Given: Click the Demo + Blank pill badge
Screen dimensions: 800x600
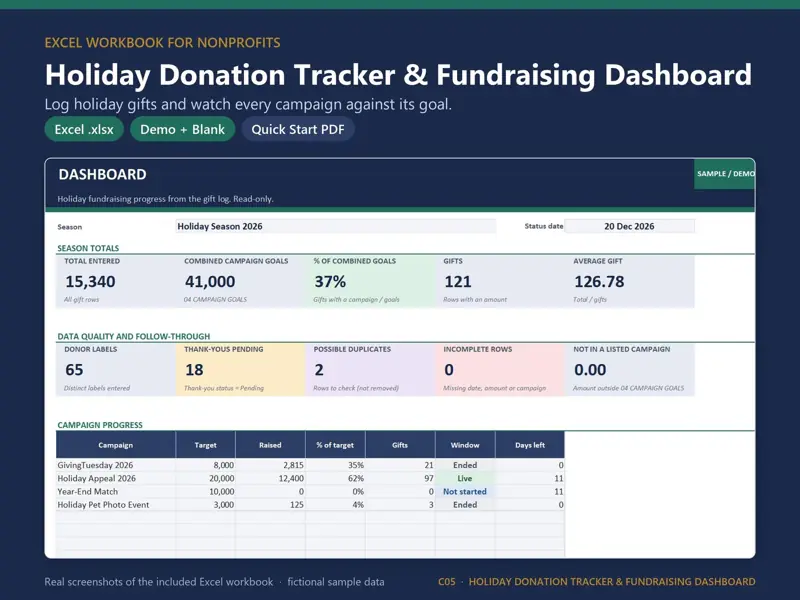Looking at the screenshot, I should 182,130.
